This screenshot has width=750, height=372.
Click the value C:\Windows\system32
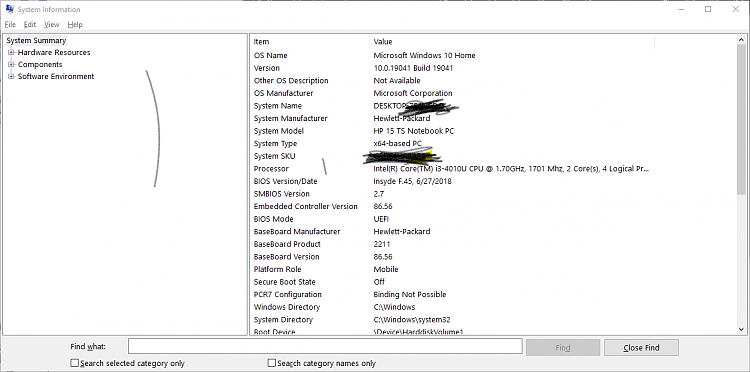pyautogui.click(x=412, y=320)
